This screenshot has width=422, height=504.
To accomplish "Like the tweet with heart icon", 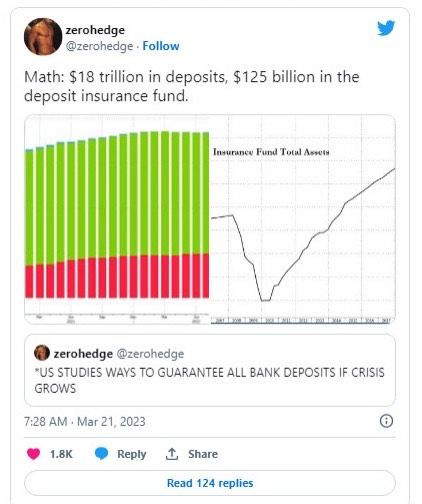I will tap(33, 454).
